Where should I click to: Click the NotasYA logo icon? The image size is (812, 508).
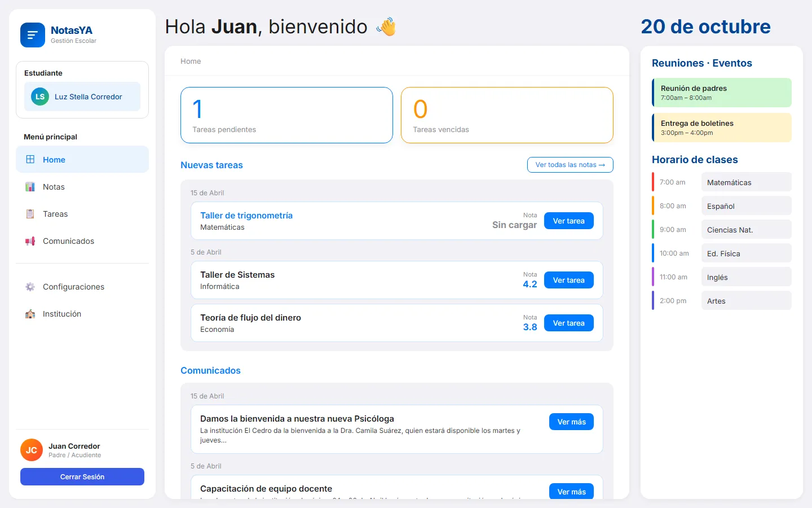point(33,35)
